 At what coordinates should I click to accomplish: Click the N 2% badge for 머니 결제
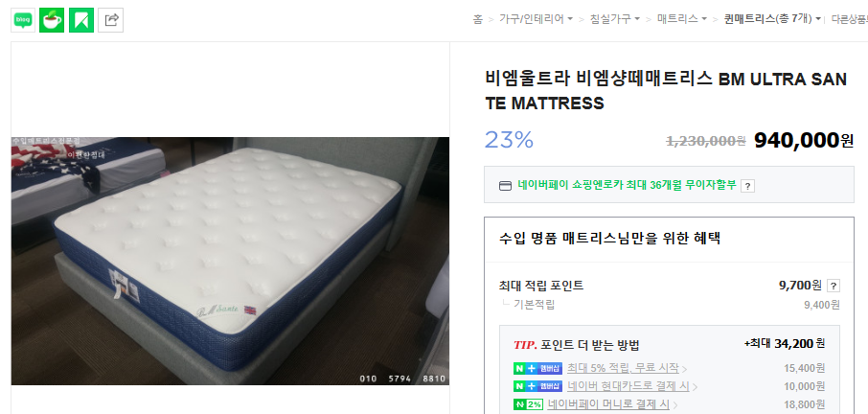pos(528,404)
